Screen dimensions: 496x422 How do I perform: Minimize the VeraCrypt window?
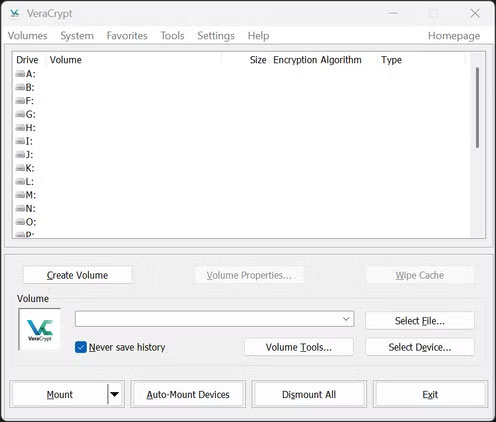pyautogui.click(x=393, y=13)
